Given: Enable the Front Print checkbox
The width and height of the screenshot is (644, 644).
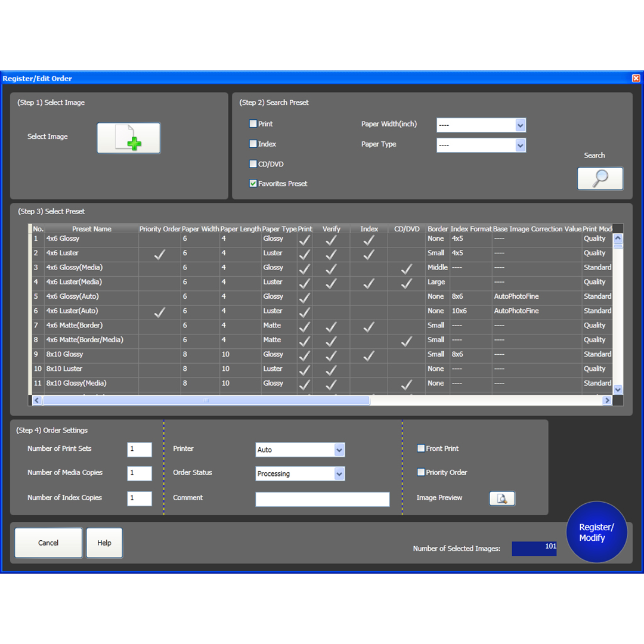Looking at the screenshot, I should click(421, 448).
